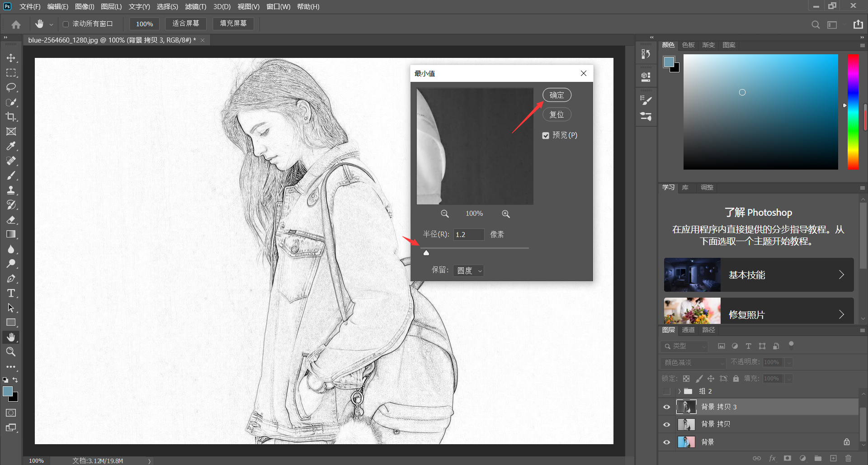Click the delete layer trash icon
868x465 pixels.
tap(848, 458)
